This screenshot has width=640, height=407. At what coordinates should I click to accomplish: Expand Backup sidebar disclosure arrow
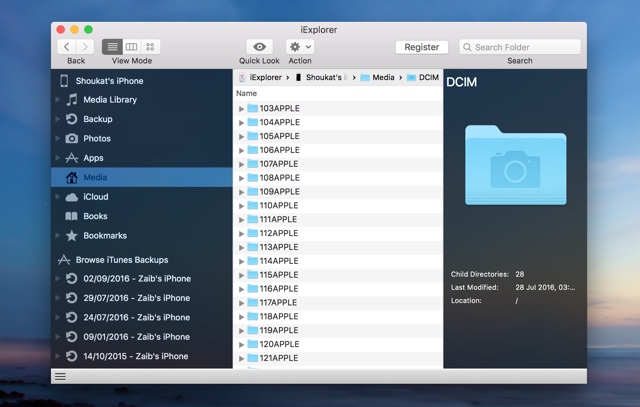(x=58, y=119)
